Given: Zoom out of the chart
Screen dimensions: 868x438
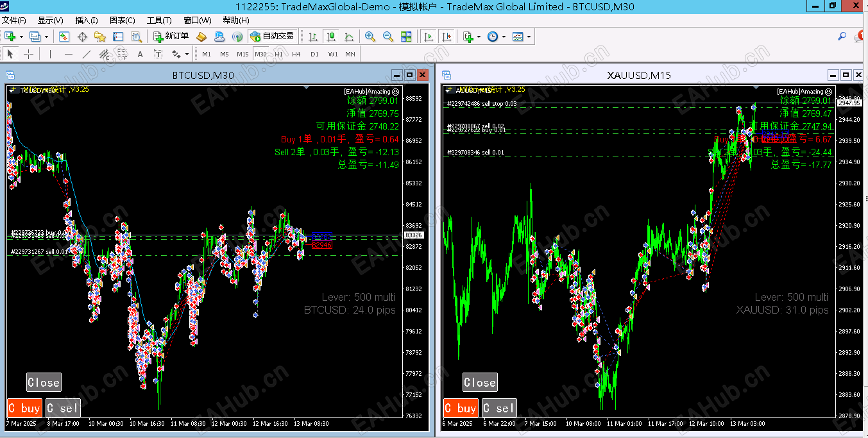Looking at the screenshot, I should [388, 37].
